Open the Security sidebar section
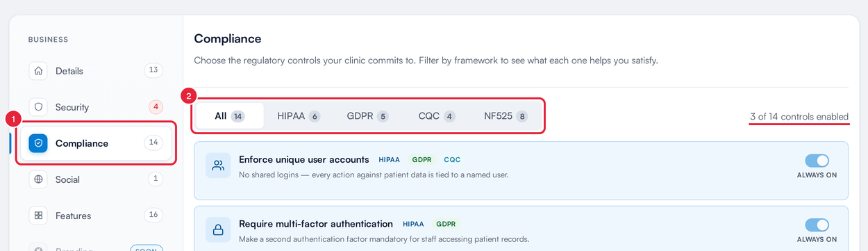The image size is (868, 251). tap(96, 107)
